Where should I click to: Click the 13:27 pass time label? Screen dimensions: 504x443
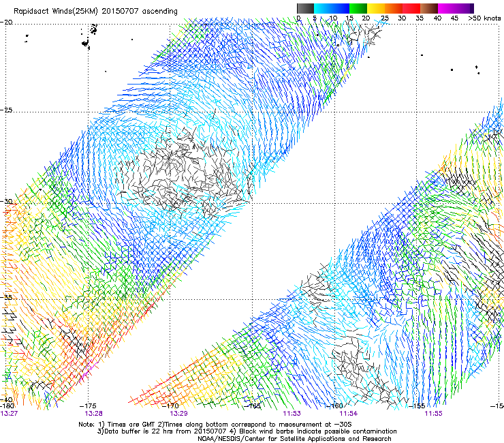coord(9,414)
